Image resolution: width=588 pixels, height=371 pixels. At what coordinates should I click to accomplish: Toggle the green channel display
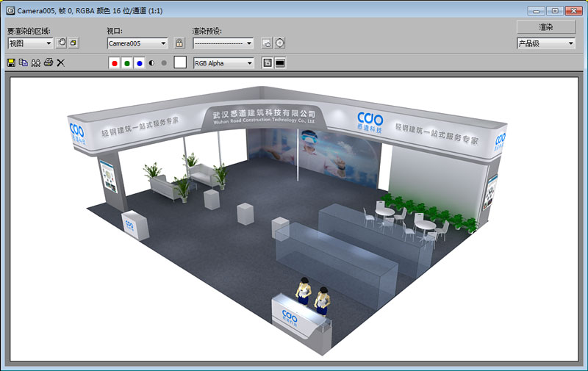pos(126,63)
